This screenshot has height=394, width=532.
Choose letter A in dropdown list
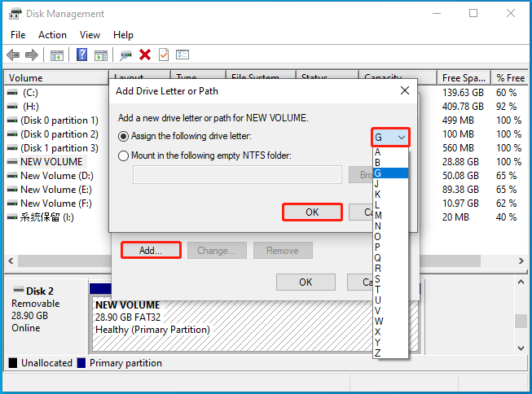(390, 152)
